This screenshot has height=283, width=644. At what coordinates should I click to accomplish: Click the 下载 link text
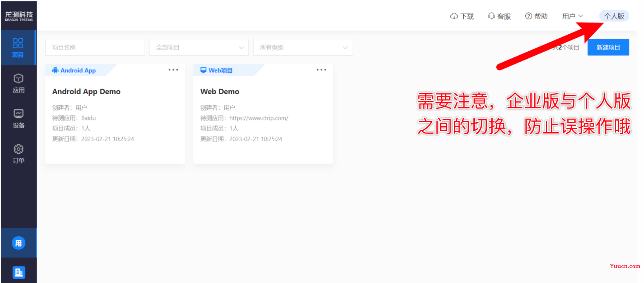click(x=467, y=16)
